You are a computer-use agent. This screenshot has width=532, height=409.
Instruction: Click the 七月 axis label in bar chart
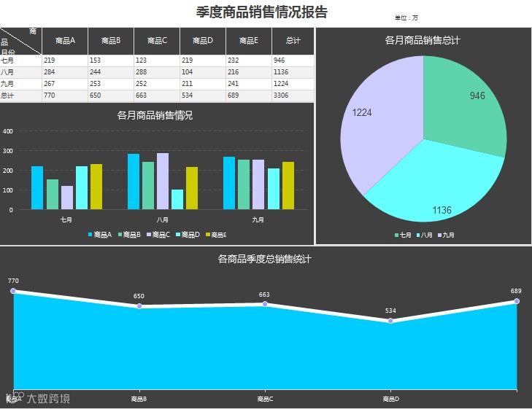[66, 220]
